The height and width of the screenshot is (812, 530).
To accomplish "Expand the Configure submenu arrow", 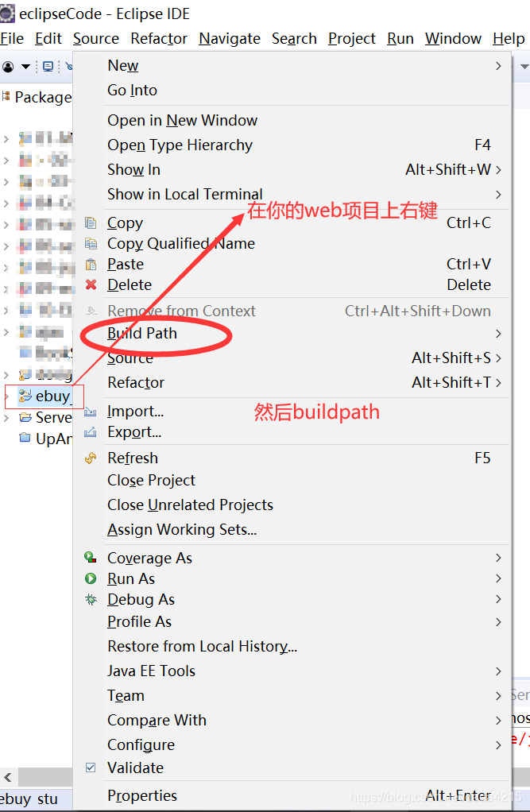I will point(498,744).
